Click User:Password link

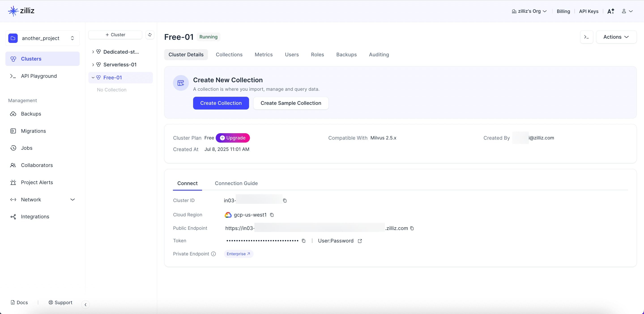pyautogui.click(x=336, y=241)
